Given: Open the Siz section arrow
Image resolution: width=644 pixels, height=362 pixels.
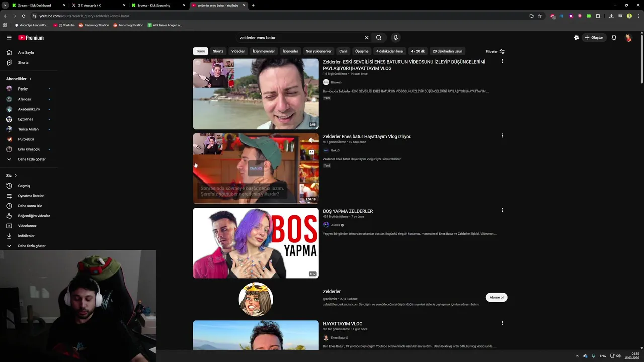Looking at the screenshot, I should pyautogui.click(x=16, y=175).
